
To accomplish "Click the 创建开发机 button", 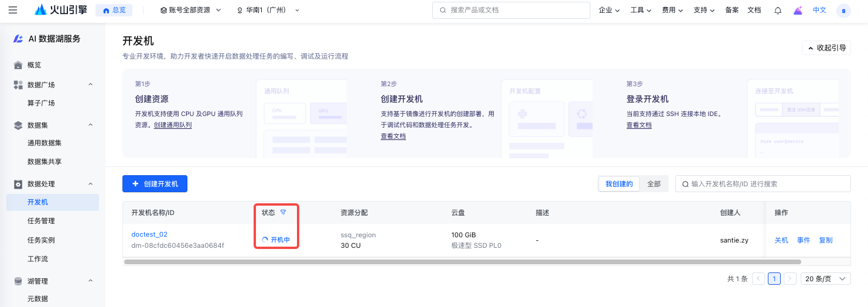I will coord(155,183).
